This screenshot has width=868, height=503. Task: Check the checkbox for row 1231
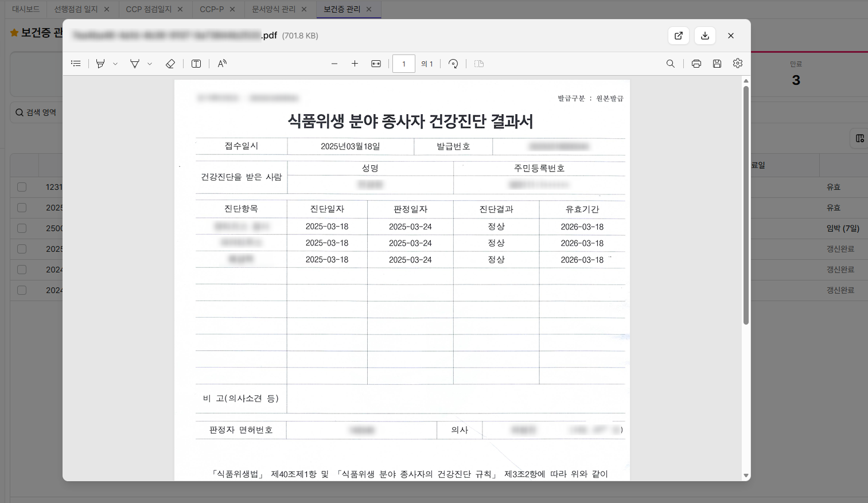[x=22, y=187]
